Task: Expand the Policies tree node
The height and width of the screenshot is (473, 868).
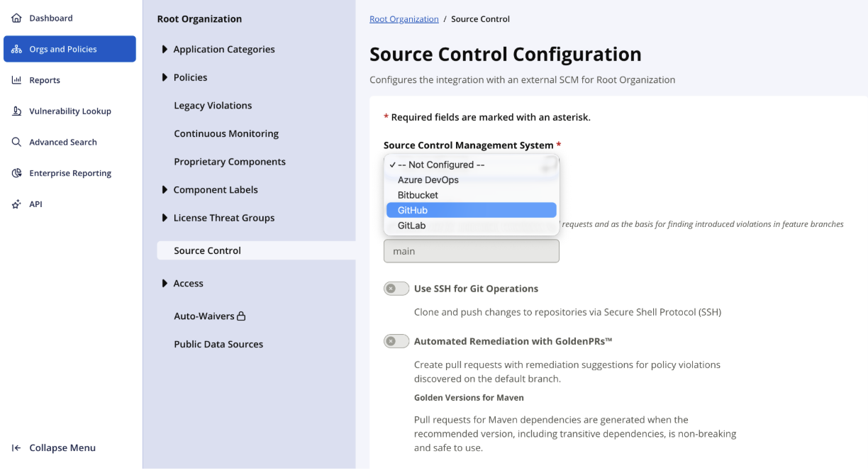Action: (x=165, y=77)
